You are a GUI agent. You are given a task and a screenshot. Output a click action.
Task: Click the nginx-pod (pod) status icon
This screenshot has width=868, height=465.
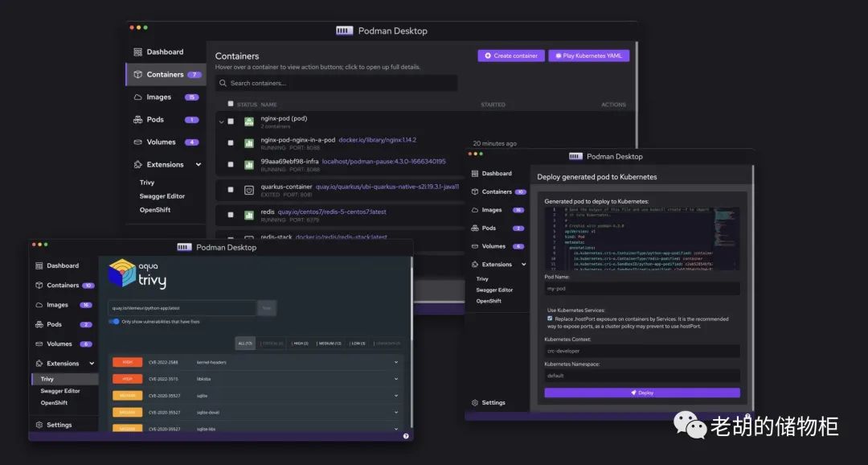[x=249, y=121]
